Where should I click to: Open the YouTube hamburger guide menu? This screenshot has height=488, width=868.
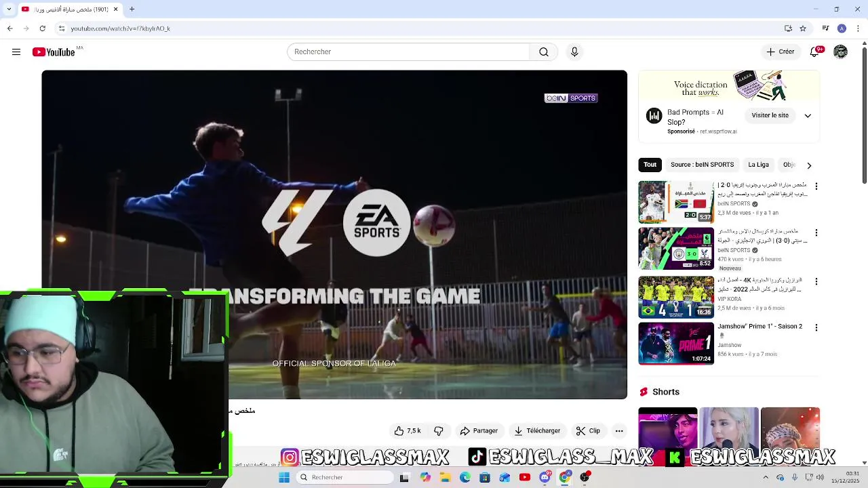[16, 52]
